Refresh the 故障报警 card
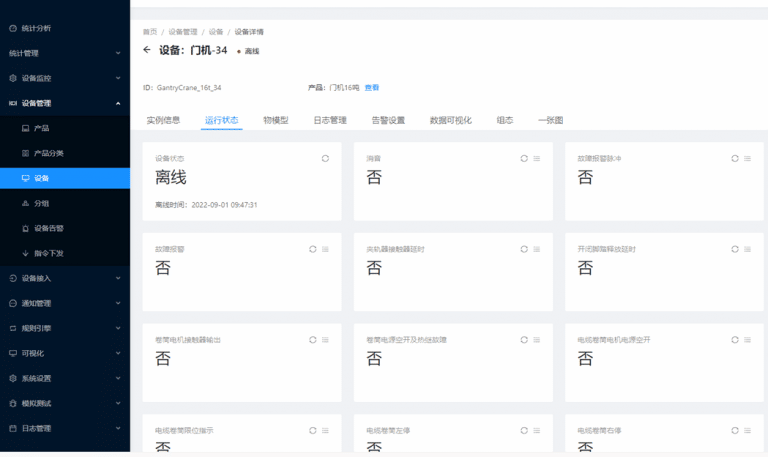768x457 pixels. click(x=313, y=249)
